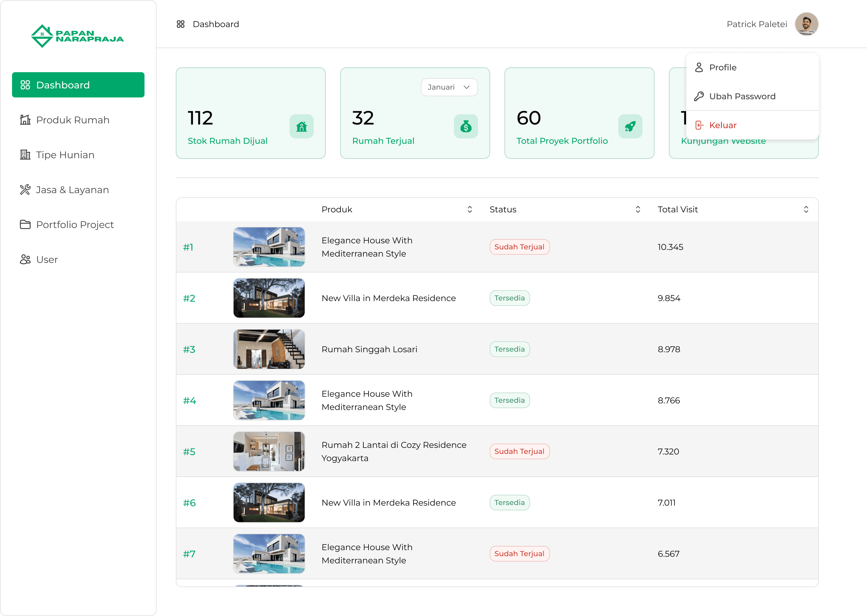Viewport: 867px width, 616px height.
Task: Choose Ubah Password in the user menu
Action: 742,96
